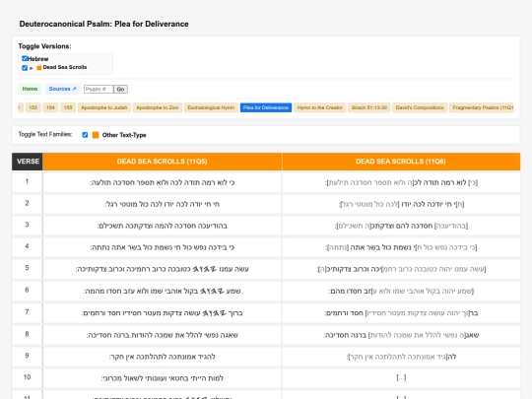Click the 11Q6 Hebrew text of verse 3
The image size is (532, 399).
pos(401,226)
